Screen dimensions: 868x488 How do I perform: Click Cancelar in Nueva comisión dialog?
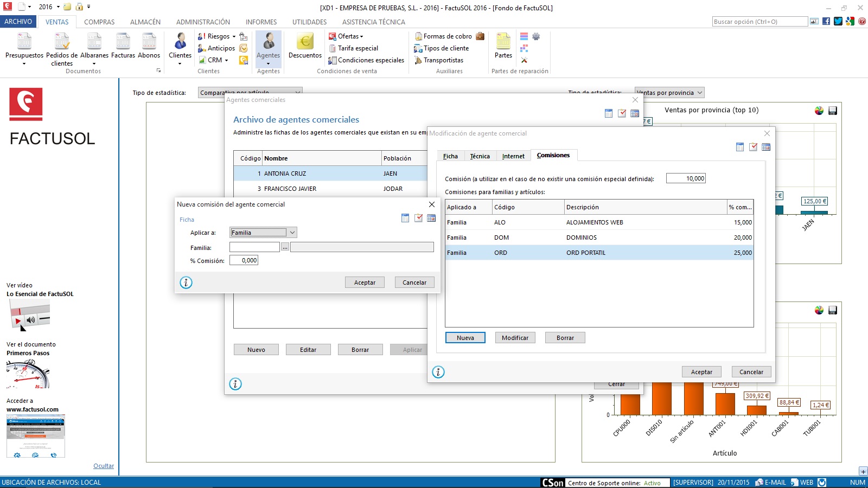[x=414, y=282]
